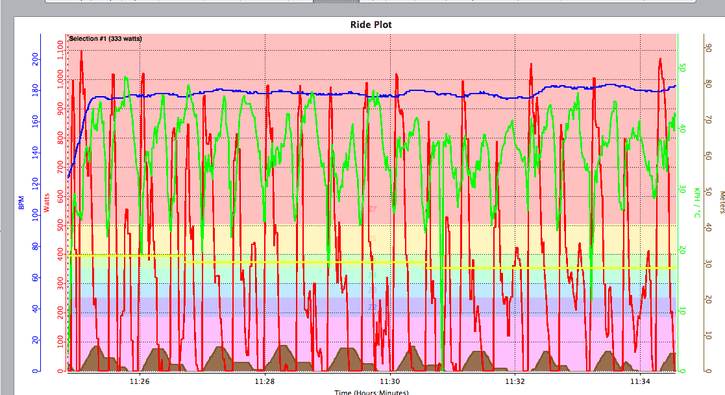
Task: Click the blue BPM axis title
Action: click(21, 203)
